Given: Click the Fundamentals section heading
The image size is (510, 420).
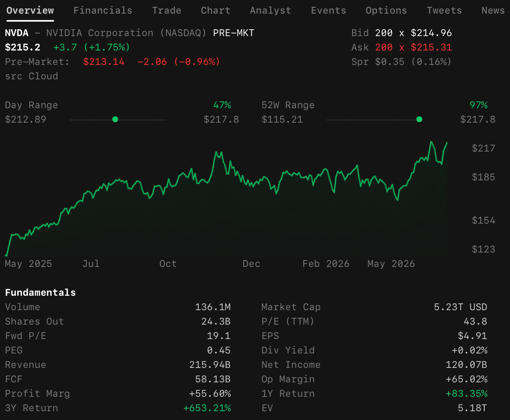Looking at the screenshot, I should click(40, 293).
